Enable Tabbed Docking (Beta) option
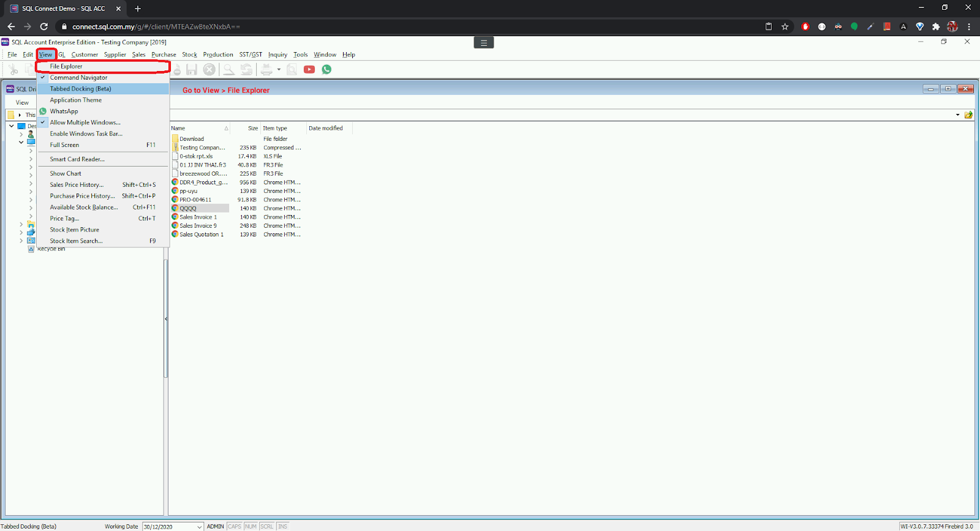The image size is (980, 531). tap(80, 89)
